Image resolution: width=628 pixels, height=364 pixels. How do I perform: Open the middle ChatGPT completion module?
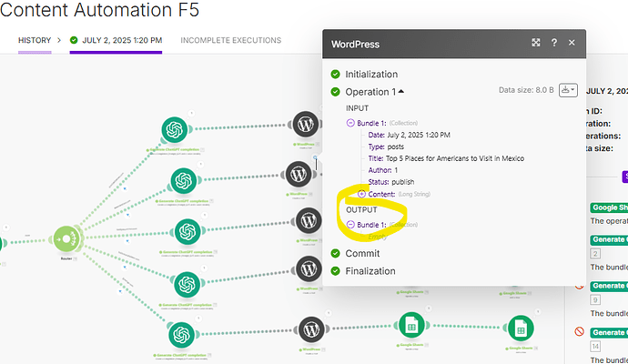tap(187, 232)
